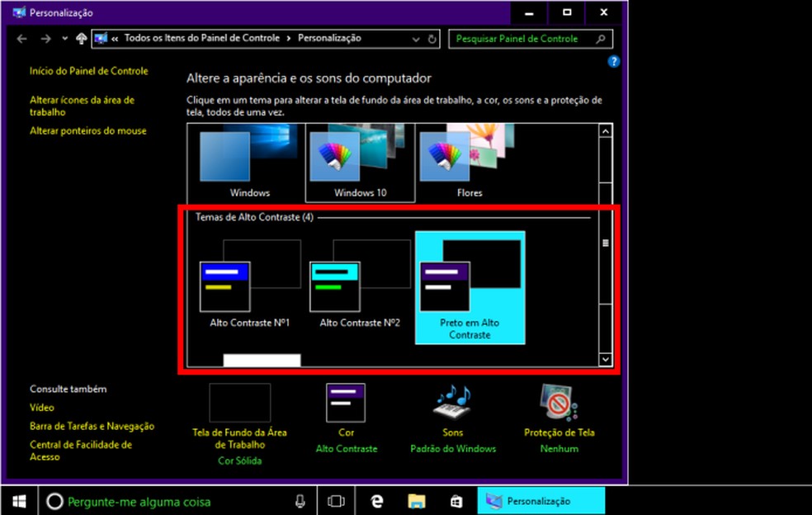Open Task View from the taskbar
This screenshot has height=515, width=812.
336,501
